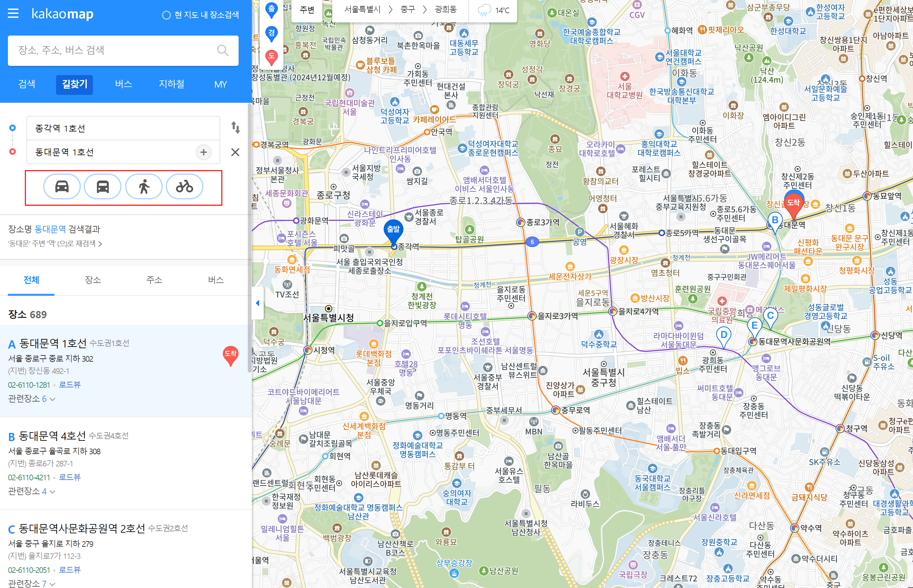Image resolution: width=913 pixels, height=588 pixels.
Task: Click '역'(으)로 재검색 link
Action: (x=55, y=244)
